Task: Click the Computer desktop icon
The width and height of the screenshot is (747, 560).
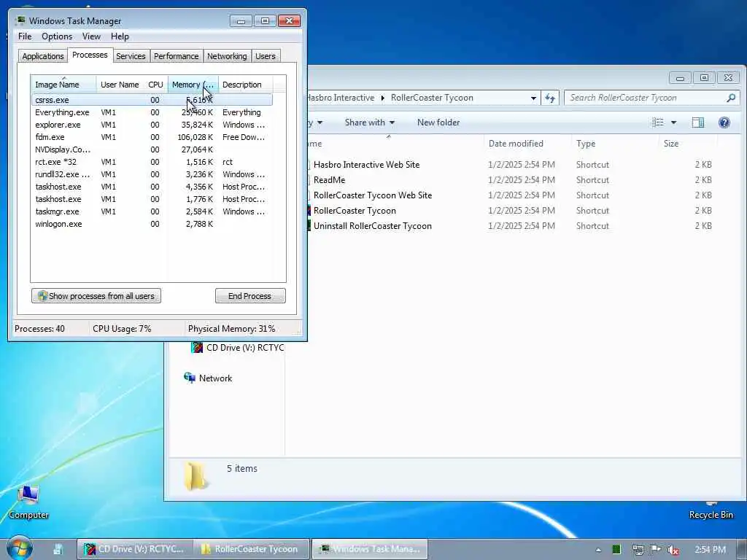Action: 28,502
